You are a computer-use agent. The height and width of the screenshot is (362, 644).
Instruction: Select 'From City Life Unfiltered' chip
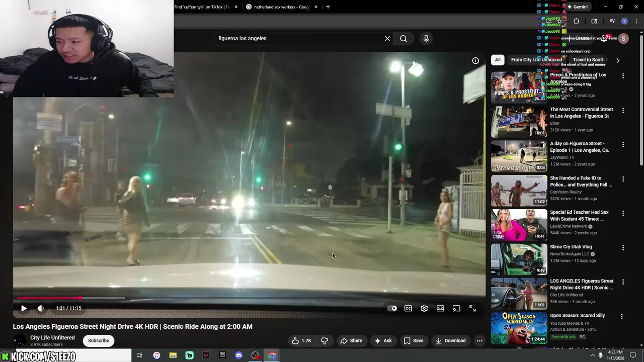tap(536, 60)
